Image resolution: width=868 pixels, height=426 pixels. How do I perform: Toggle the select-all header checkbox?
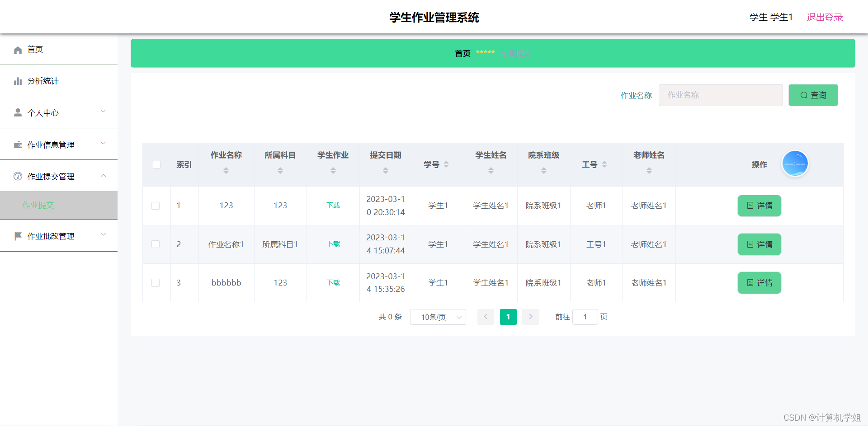point(156,164)
